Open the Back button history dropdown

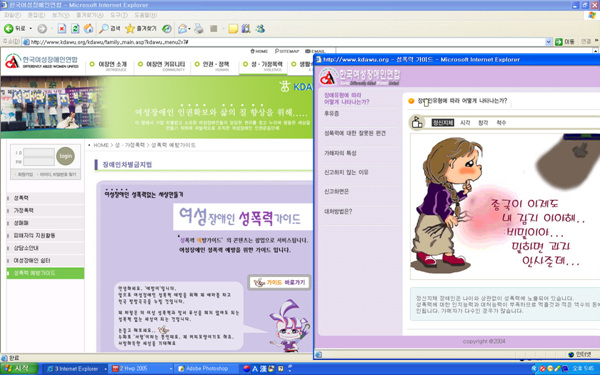point(31,29)
